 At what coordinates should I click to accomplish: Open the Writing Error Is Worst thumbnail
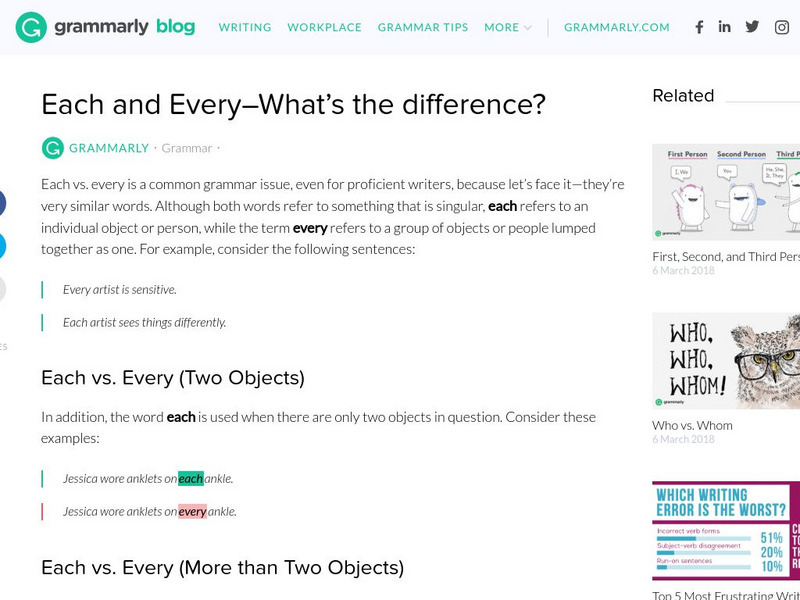726,530
